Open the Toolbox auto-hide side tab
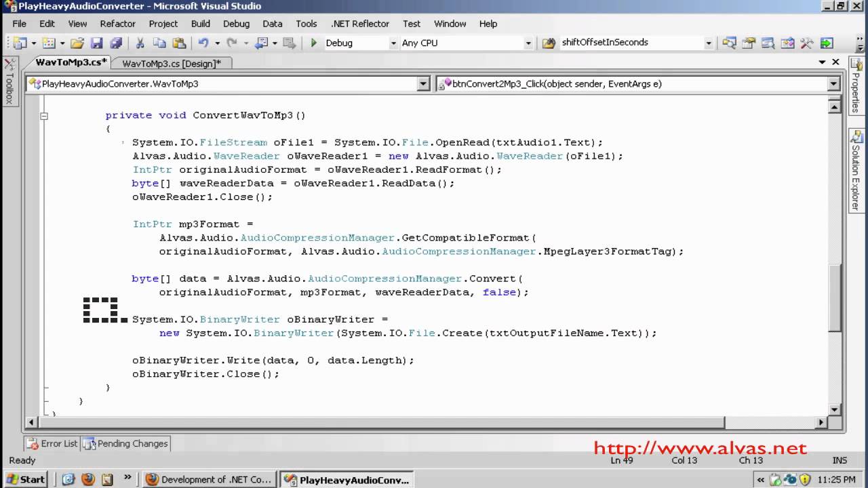The image size is (868, 488). coord(9,82)
